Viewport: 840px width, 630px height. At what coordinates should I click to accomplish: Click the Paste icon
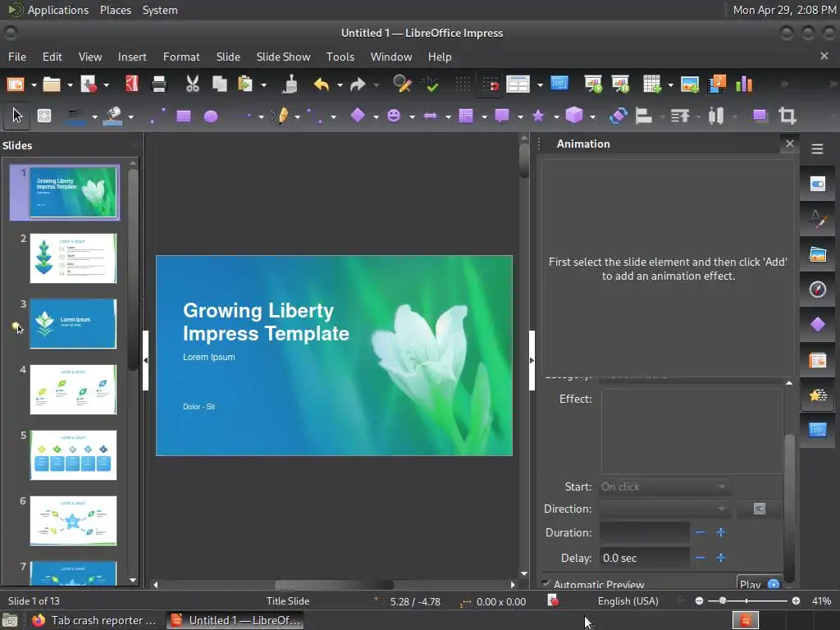[245, 84]
